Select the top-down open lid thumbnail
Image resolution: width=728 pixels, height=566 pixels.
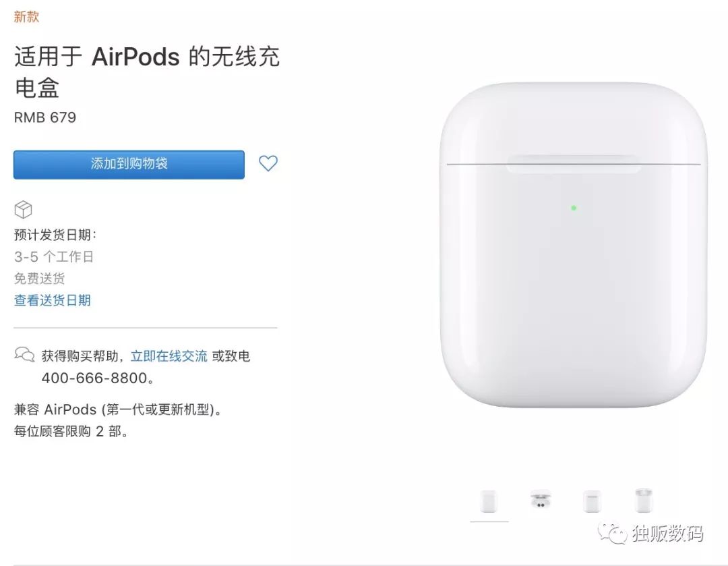point(642,499)
